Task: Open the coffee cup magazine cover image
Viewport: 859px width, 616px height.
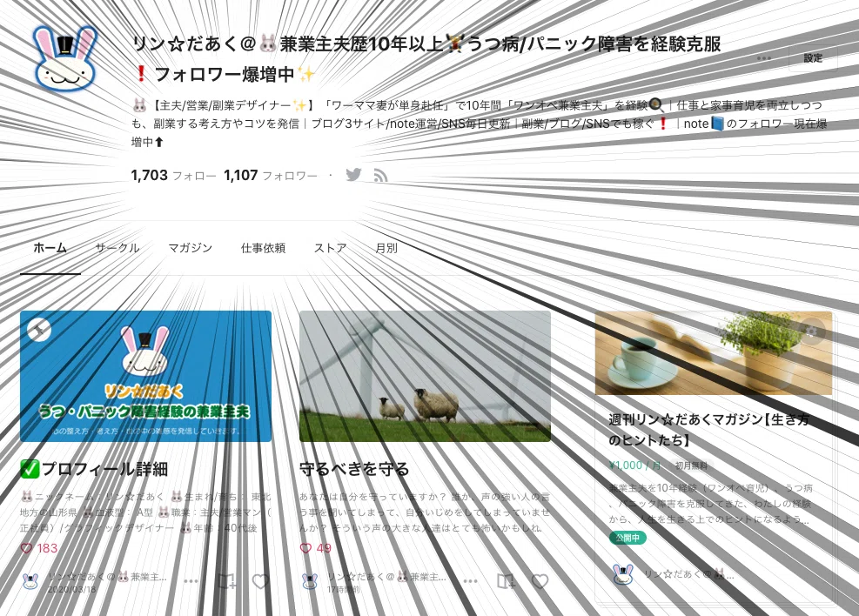Action: [x=714, y=353]
